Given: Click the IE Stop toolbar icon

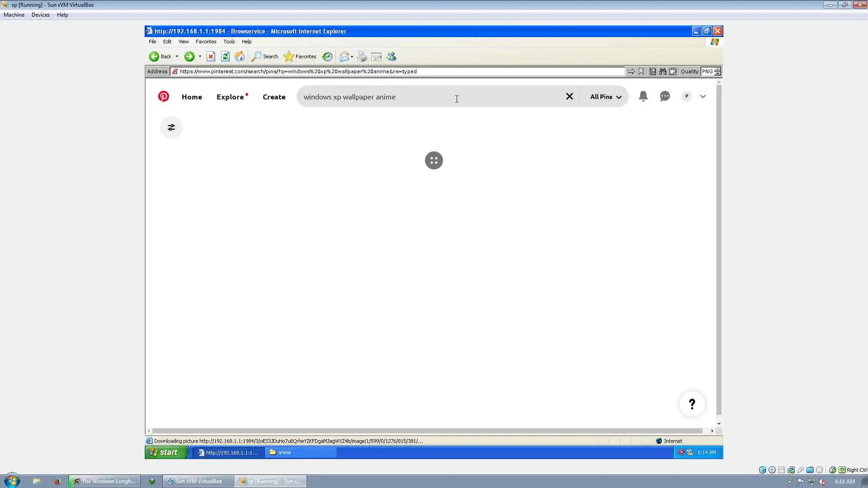Looking at the screenshot, I should [x=211, y=56].
